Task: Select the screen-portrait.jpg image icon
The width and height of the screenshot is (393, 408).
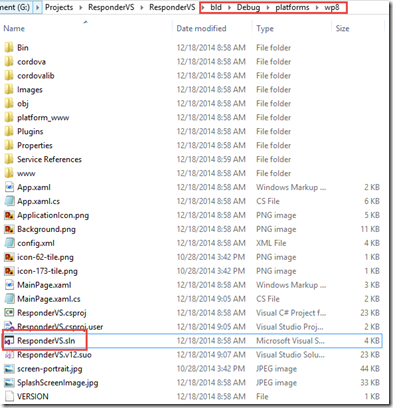Action: tap(9, 369)
